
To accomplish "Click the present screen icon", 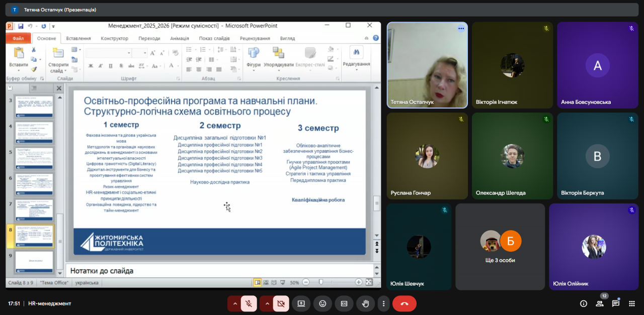I will 301,303.
